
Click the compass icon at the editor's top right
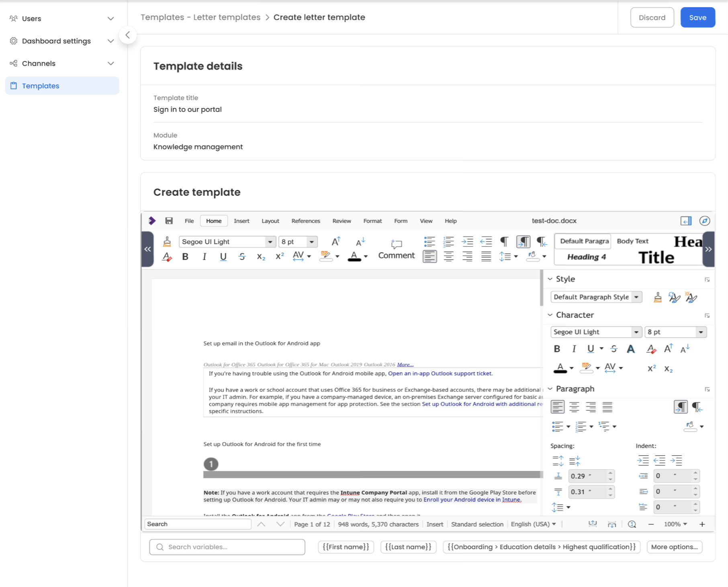(x=705, y=221)
